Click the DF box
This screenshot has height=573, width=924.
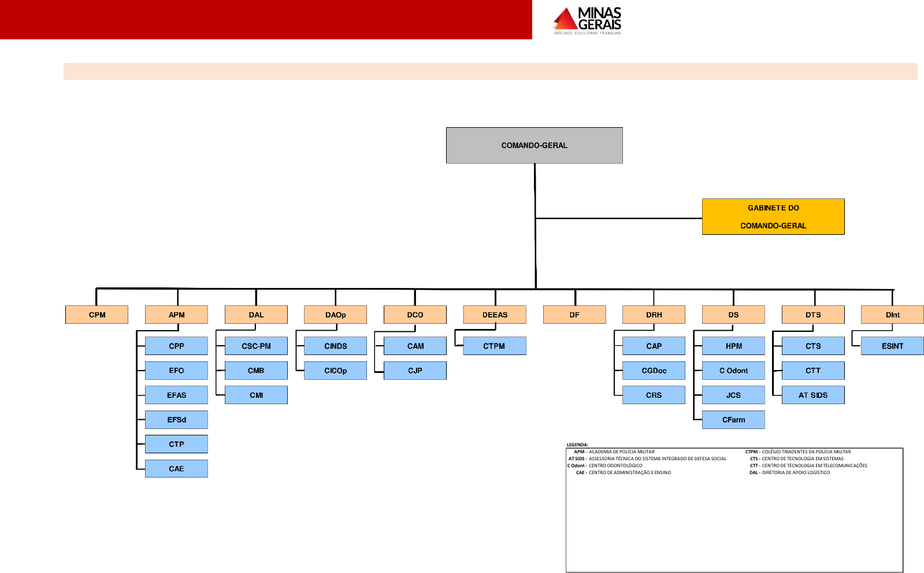(x=574, y=315)
